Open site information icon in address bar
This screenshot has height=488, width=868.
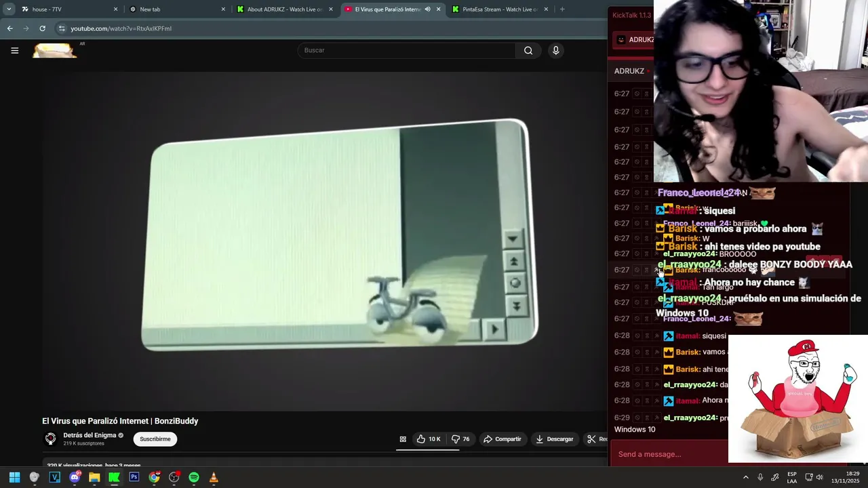[x=62, y=28]
